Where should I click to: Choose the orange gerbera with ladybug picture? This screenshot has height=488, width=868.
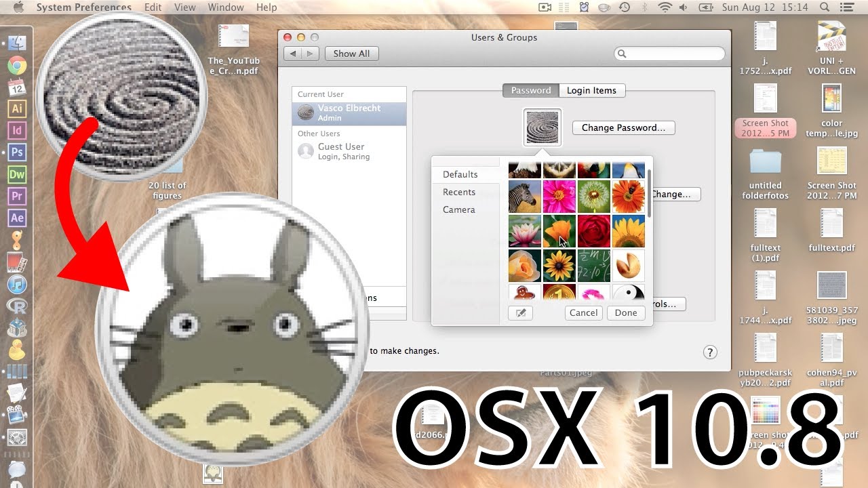629,197
